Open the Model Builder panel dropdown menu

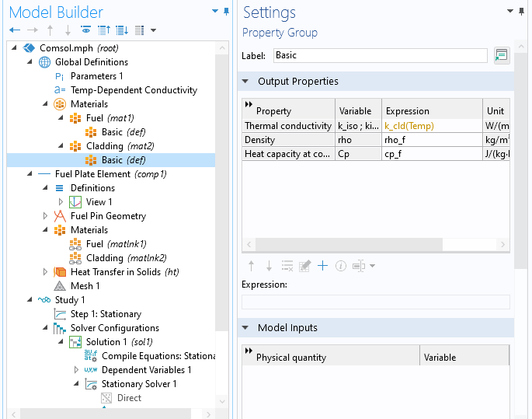click(x=215, y=12)
